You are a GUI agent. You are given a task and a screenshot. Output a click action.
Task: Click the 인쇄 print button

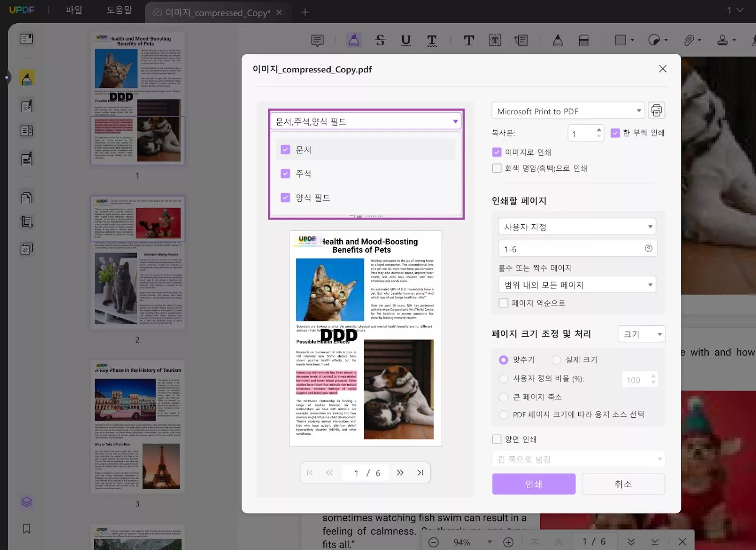point(533,484)
